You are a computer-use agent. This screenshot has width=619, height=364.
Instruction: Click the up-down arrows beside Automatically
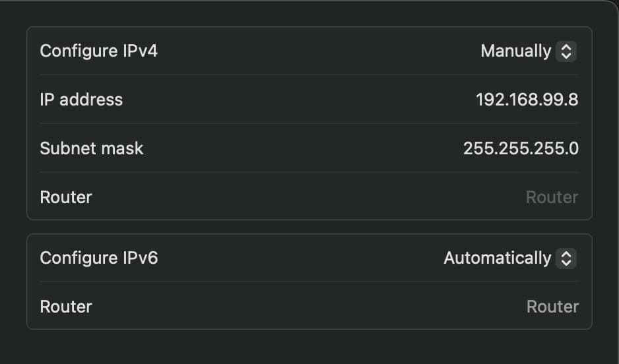[566, 258]
